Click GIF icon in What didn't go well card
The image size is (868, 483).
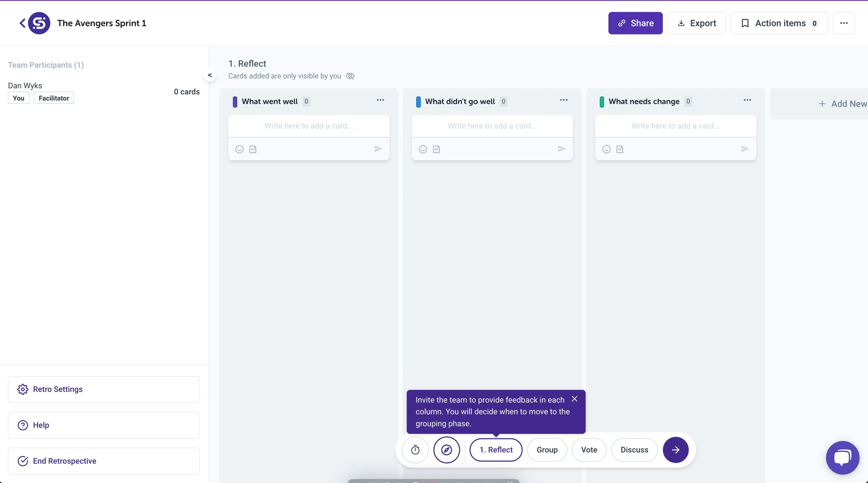(436, 149)
